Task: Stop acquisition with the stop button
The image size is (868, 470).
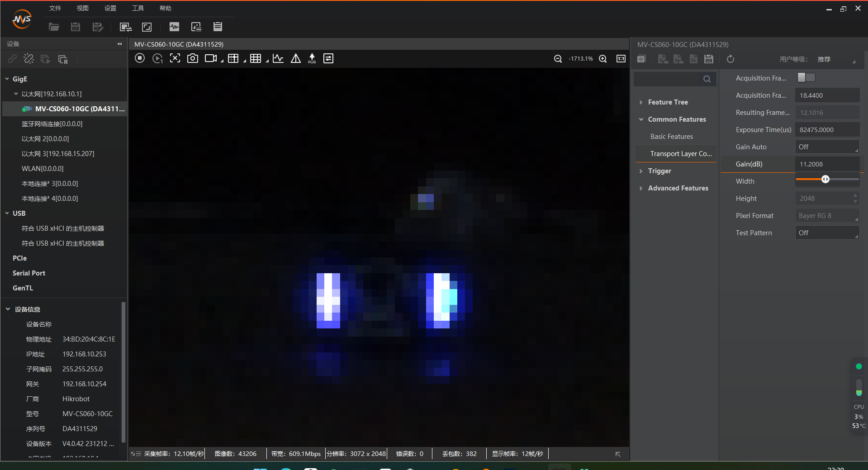Action: (140, 58)
